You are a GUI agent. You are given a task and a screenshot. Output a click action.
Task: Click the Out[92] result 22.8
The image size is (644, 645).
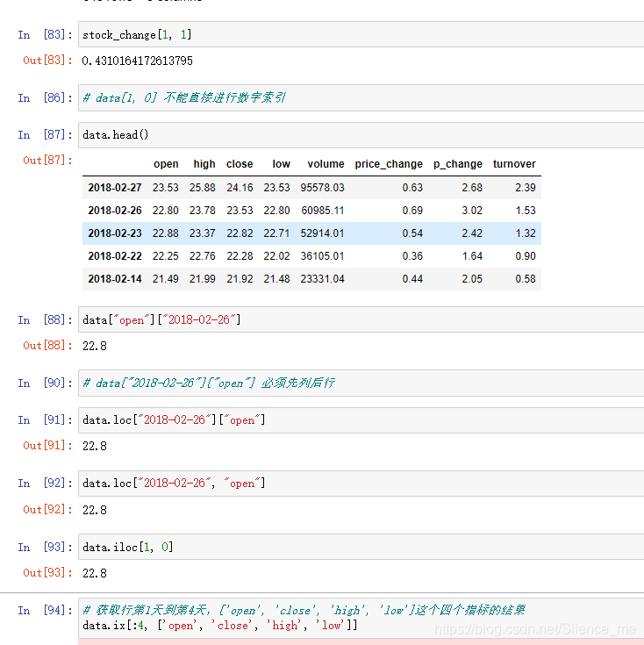[95, 510]
